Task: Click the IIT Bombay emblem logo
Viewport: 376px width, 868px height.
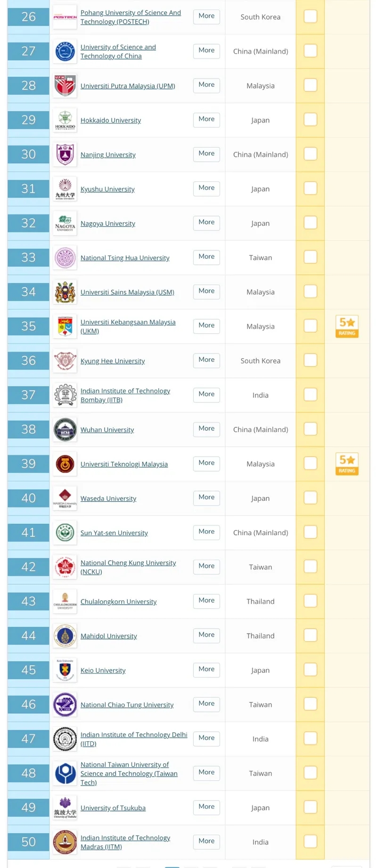Action: [x=65, y=395]
